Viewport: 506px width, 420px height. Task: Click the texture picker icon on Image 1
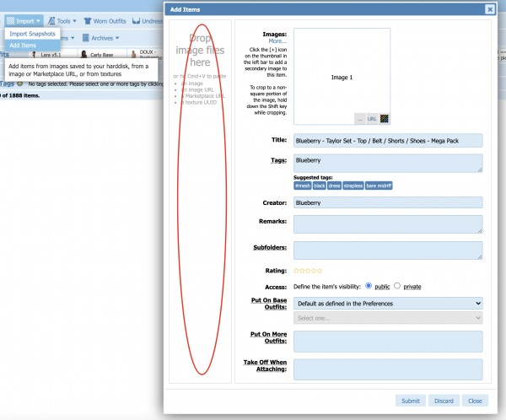(385, 119)
